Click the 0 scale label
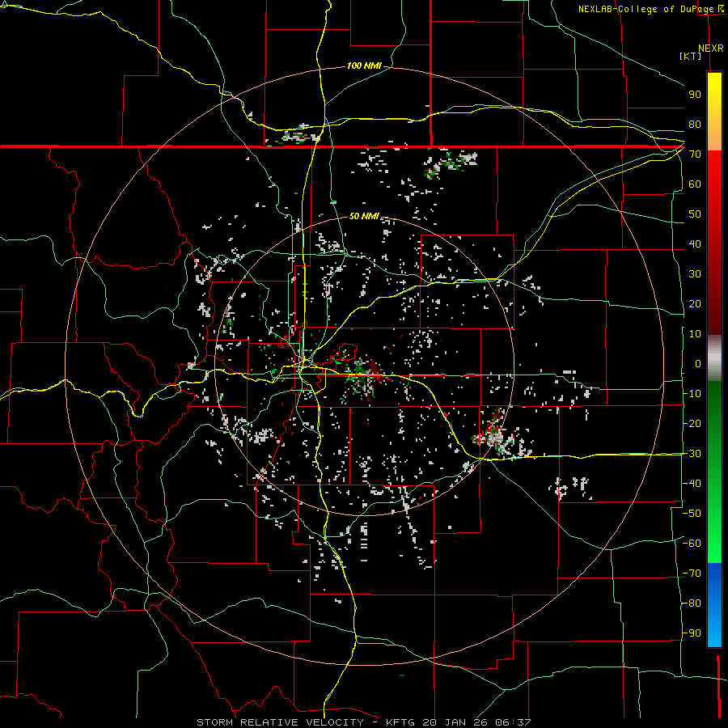 coord(698,364)
